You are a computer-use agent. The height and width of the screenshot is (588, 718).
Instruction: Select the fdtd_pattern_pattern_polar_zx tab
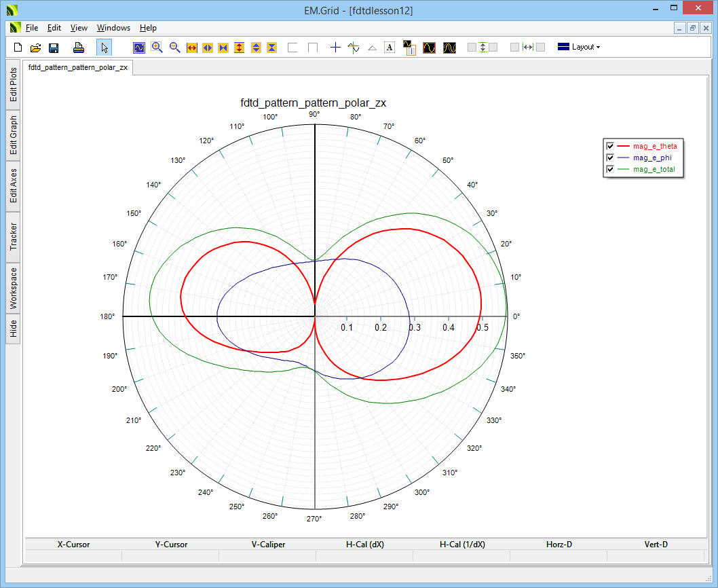tap(78, 68)
